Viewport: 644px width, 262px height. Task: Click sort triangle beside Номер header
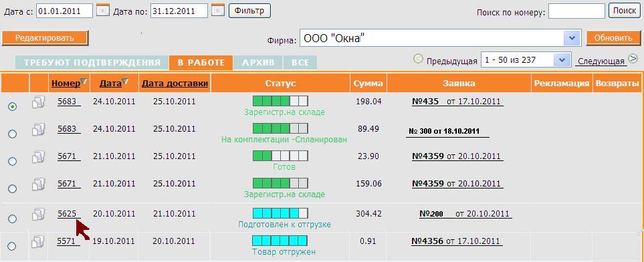coord(84,82)
